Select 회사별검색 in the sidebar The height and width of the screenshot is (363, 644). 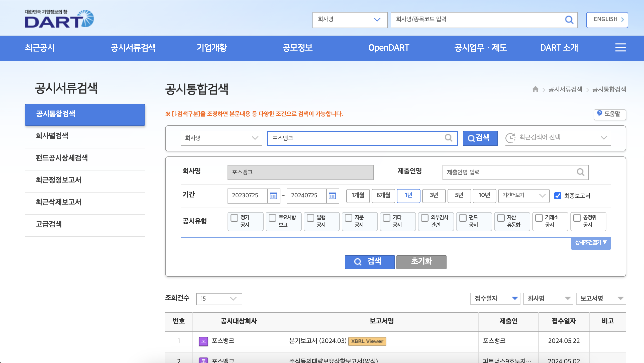click(x=52, y=136)
